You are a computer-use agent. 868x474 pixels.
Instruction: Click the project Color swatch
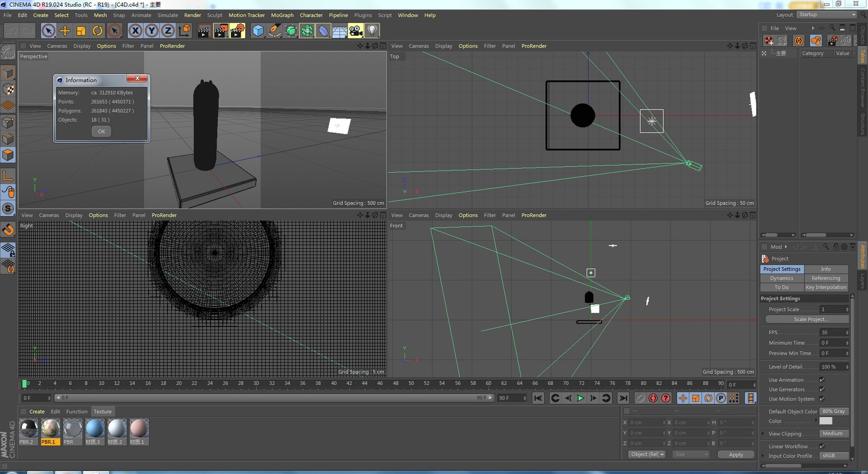coord(826,421)
